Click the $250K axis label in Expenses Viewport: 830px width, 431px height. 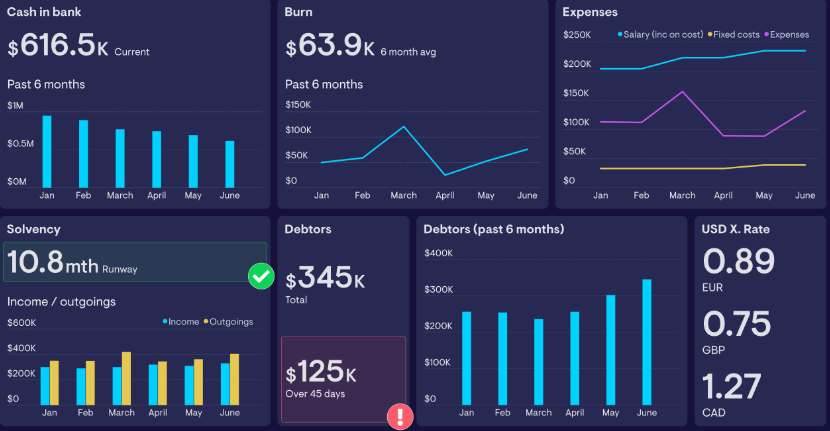click(x=577, y=34)
